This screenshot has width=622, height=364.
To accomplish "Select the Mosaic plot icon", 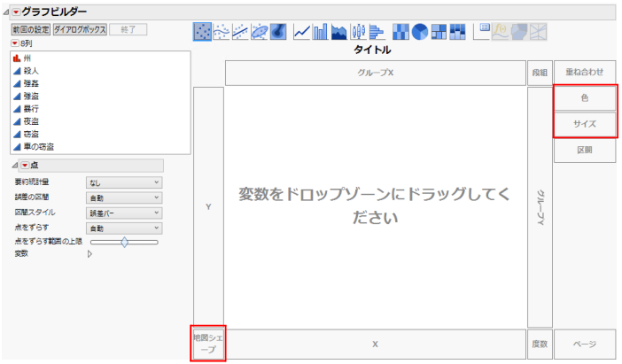I will coord(457,32).
